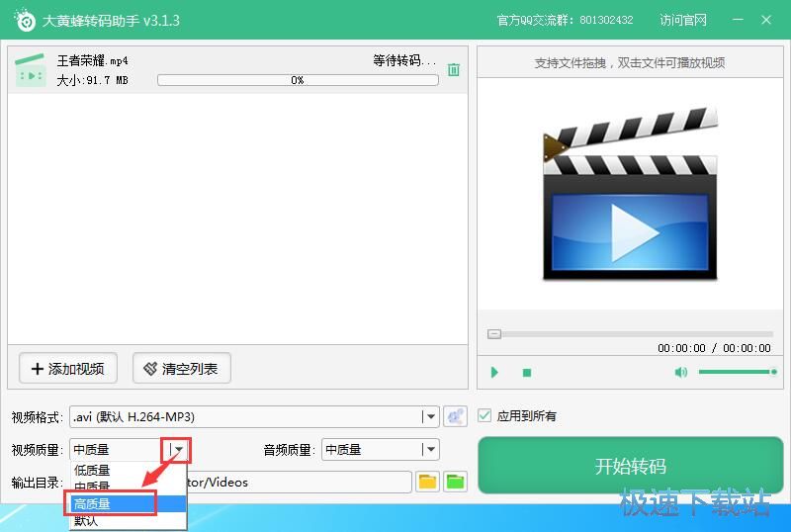The height and width of the screenshot is (532, 791).
Task: Click the play button under the preview
Action: [x=494, y=373]
